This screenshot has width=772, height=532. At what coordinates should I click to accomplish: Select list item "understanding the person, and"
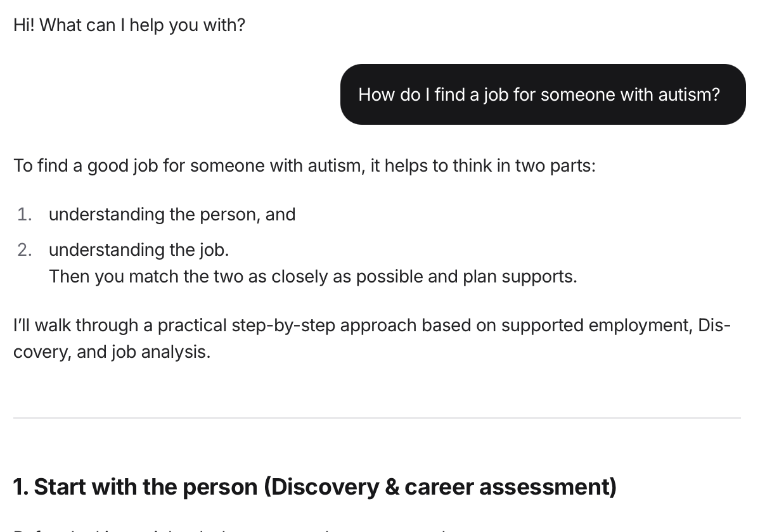click(x=172, y=215)
